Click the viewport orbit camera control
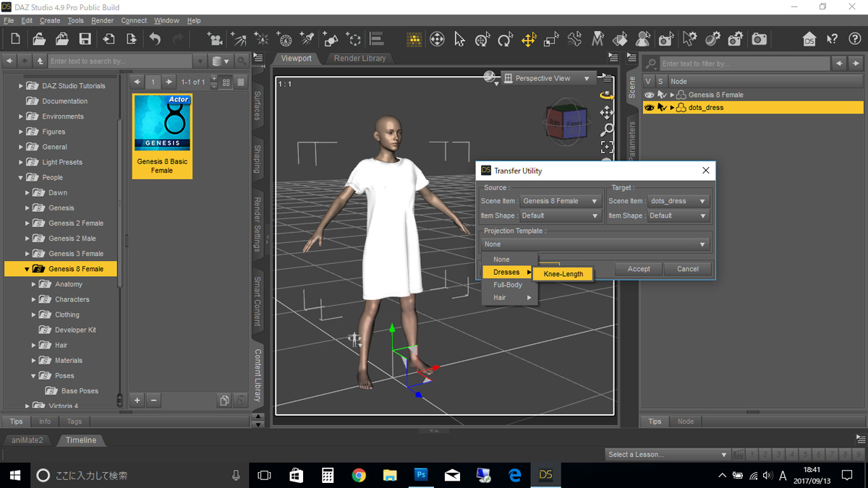 coord(606,95)
